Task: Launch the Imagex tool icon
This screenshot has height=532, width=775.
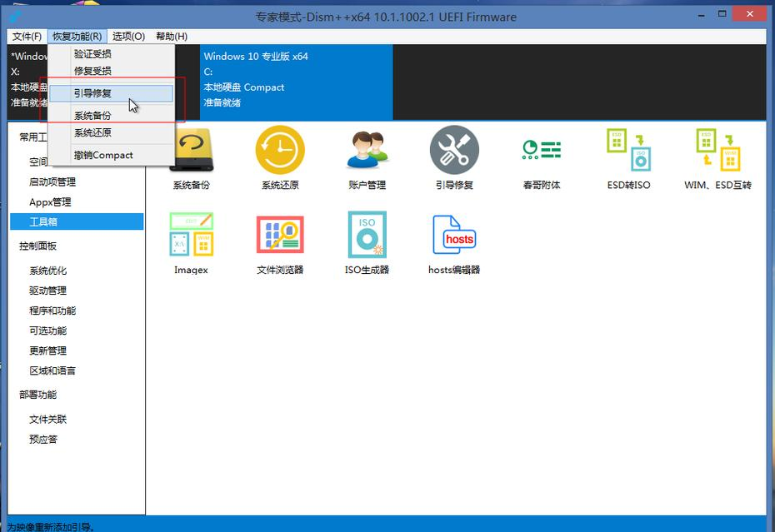Action: click(192, 234)
